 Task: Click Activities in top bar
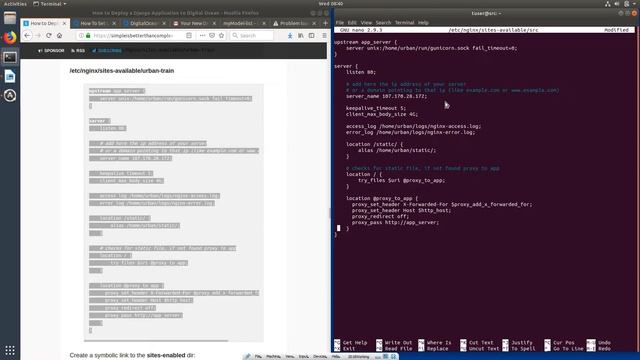15,4
